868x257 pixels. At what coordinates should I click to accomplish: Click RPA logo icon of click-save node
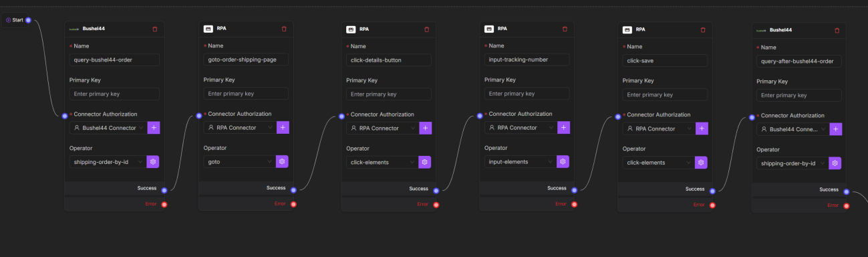click(x=627, y=29)
